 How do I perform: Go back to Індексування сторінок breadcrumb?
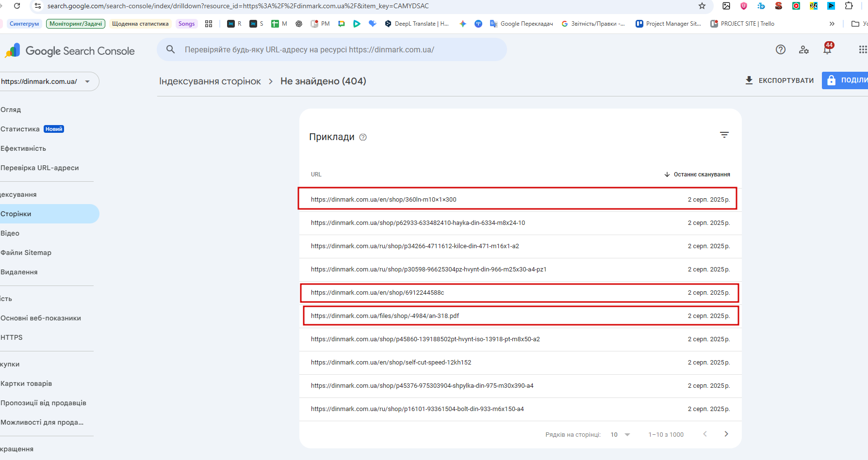tap(210, 81)
